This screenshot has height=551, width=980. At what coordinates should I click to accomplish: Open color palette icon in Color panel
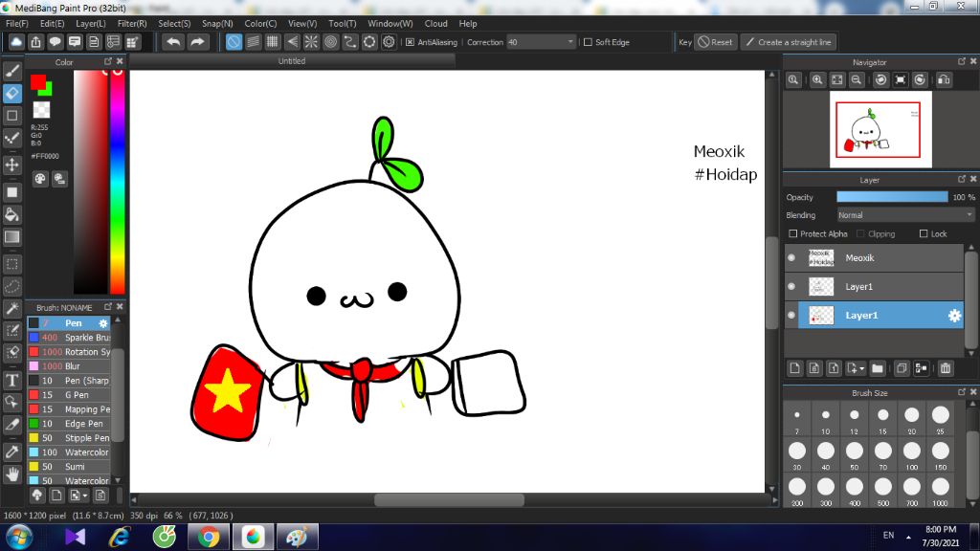[x=40, y=179]
